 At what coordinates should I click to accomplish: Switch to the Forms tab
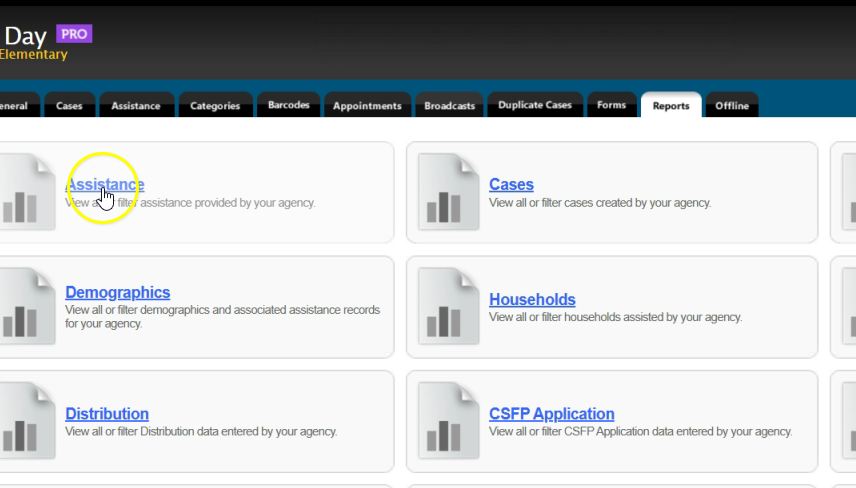[611, 105]
